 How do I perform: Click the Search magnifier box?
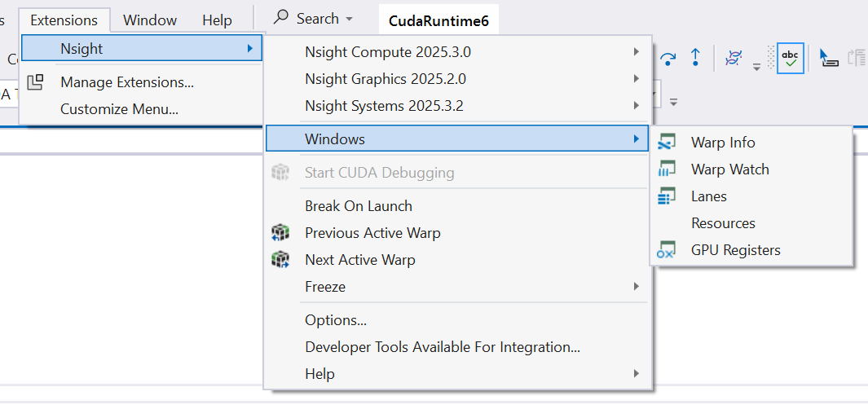click(x=313, y=18)
